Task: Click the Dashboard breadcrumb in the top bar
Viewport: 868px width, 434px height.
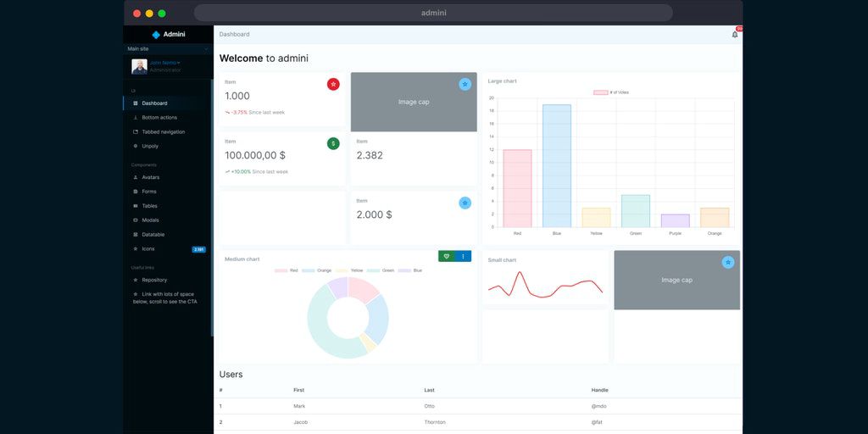Action: (235, 35)
